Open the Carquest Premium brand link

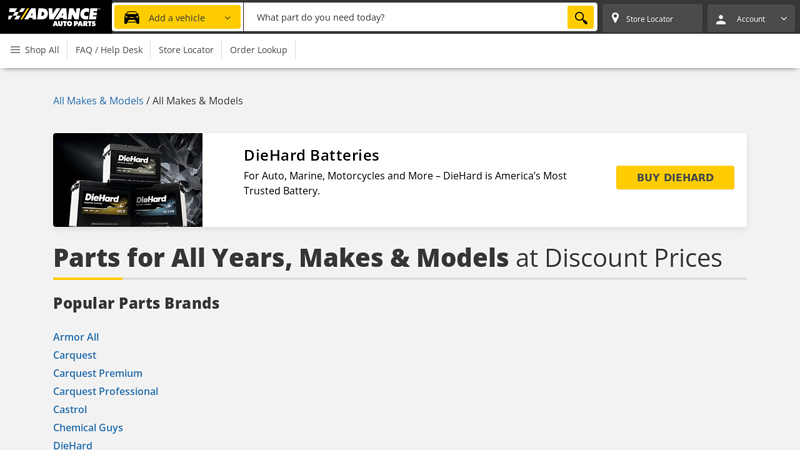98,373
